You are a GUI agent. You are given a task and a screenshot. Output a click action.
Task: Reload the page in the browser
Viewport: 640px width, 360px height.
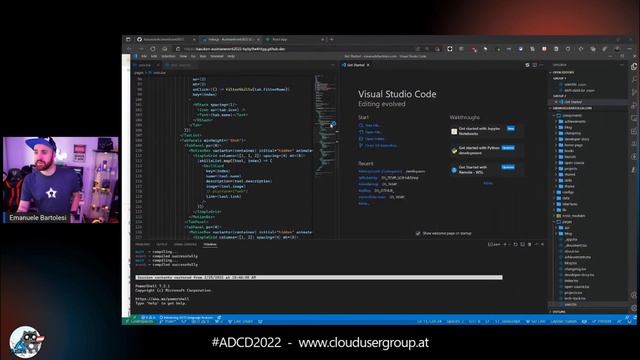click(x=153, y=49)
